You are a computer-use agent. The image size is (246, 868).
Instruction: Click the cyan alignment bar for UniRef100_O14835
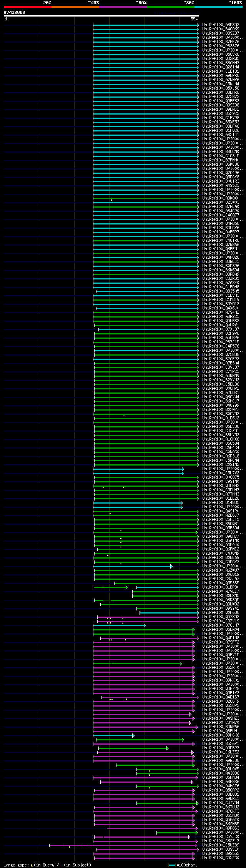(x=138, y=502)
